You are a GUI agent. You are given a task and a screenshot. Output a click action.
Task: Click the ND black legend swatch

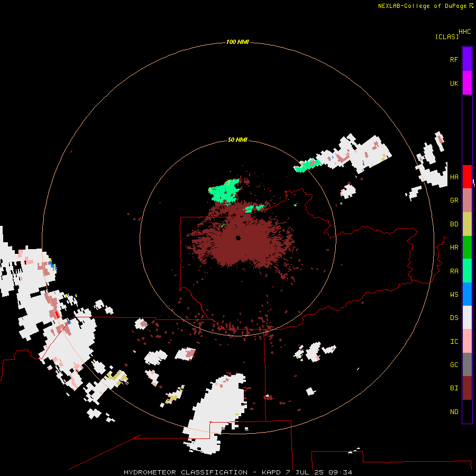pyautogui.click(x=467, y=411)
